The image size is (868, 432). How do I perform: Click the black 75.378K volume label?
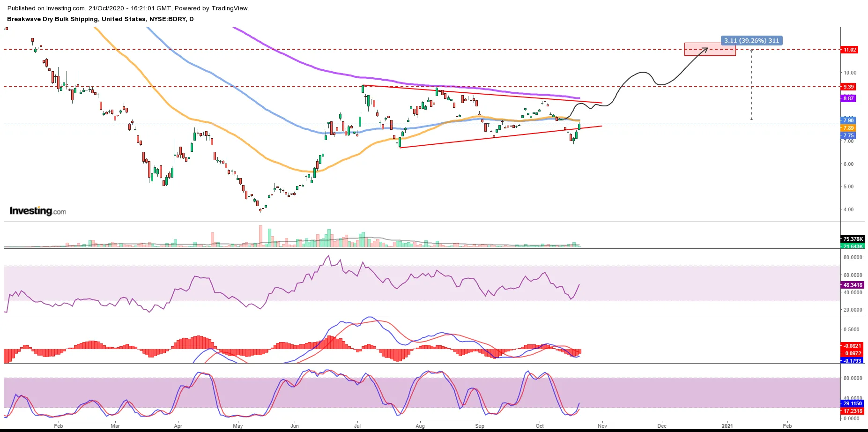[x=853, y=239]
